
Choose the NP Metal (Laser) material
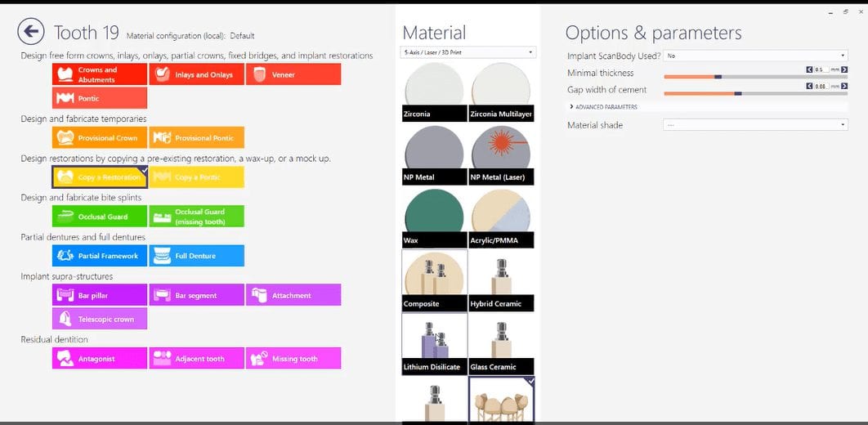tap(501, 155)
